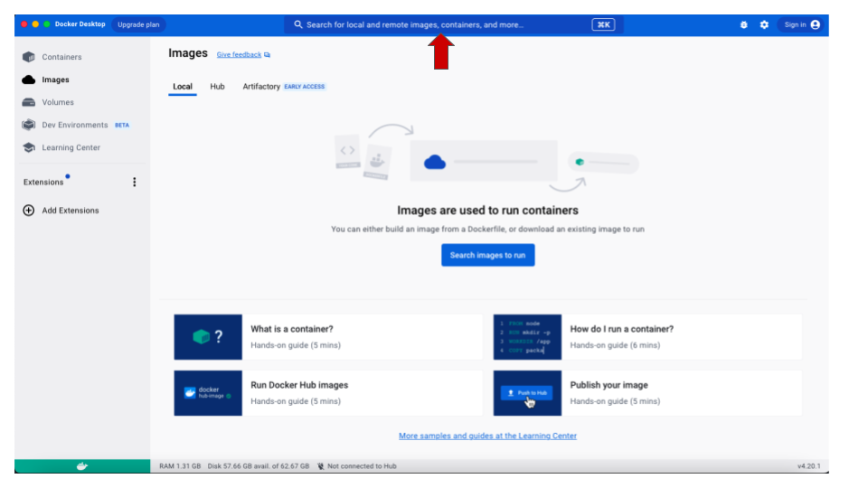Open the Volumes drive icon

click(29, 102)
